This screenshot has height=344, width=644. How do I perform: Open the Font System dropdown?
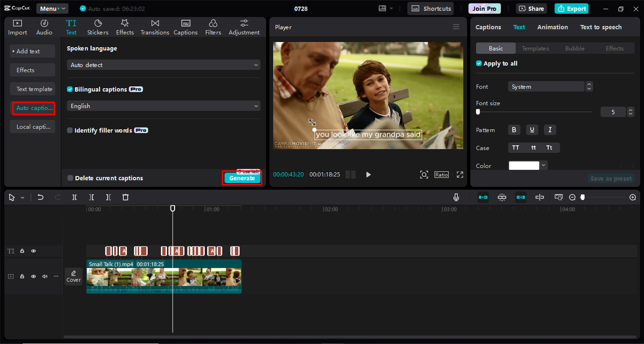pyautogui.click(x=546, y=87)
